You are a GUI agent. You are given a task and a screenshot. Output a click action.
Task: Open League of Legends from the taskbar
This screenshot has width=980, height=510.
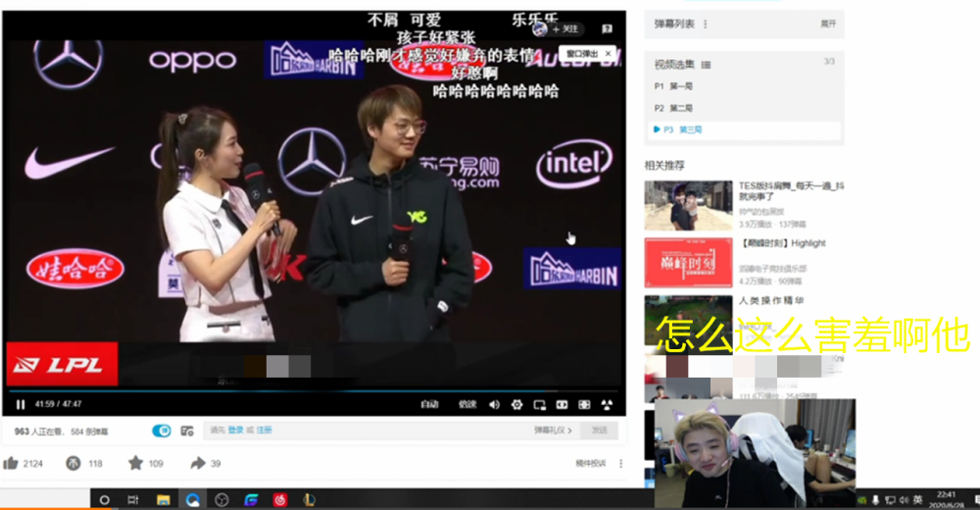(309, 499)
